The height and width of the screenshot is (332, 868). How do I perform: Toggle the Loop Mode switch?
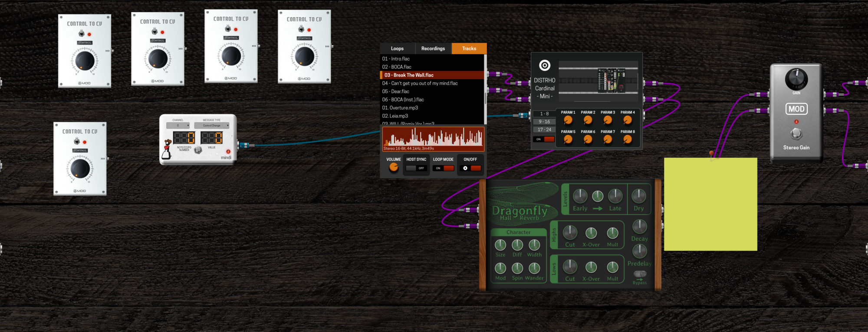tap(443, 168)
